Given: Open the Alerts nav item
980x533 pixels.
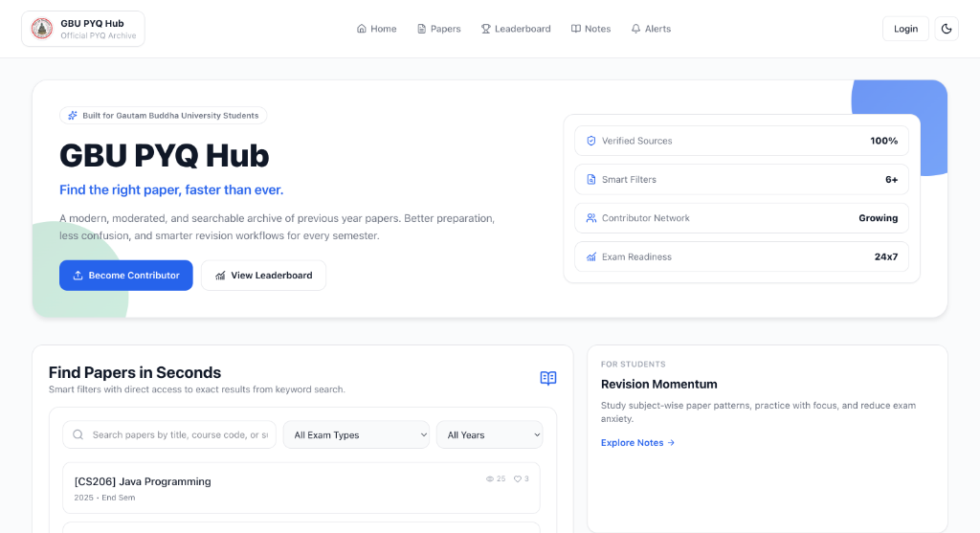Looking at the screenshot, I should coord(651,29).
